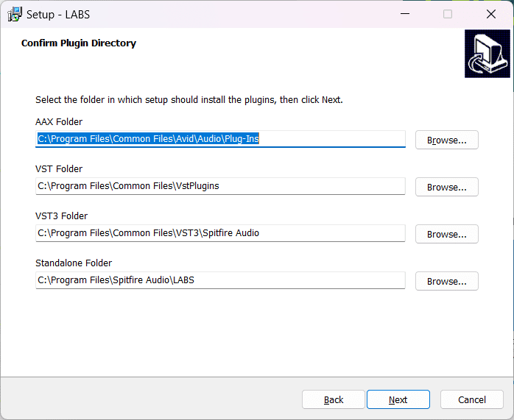Click the "Confirm Plugin Directory" heading
The width and height of the screenshot is (514, 420).
(x=79, y=43)
